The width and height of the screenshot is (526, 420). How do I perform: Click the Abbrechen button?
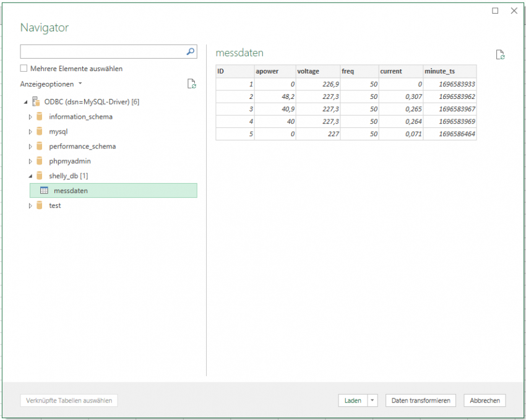pos(485,400)
